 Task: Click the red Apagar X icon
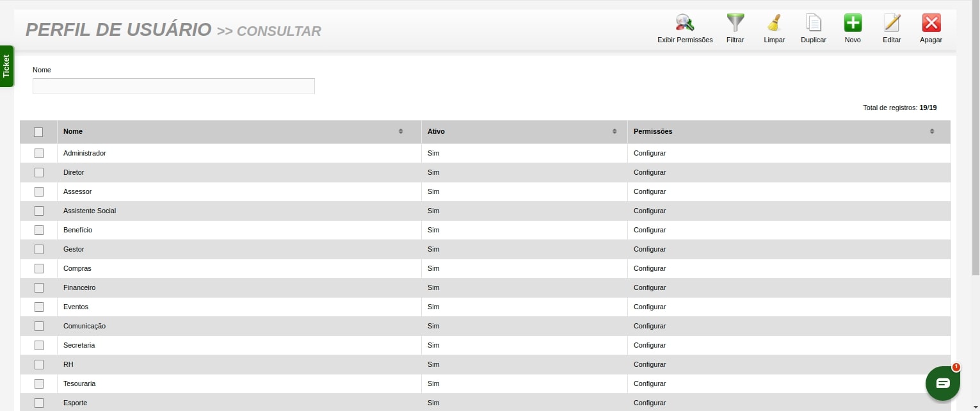[931, 24]
